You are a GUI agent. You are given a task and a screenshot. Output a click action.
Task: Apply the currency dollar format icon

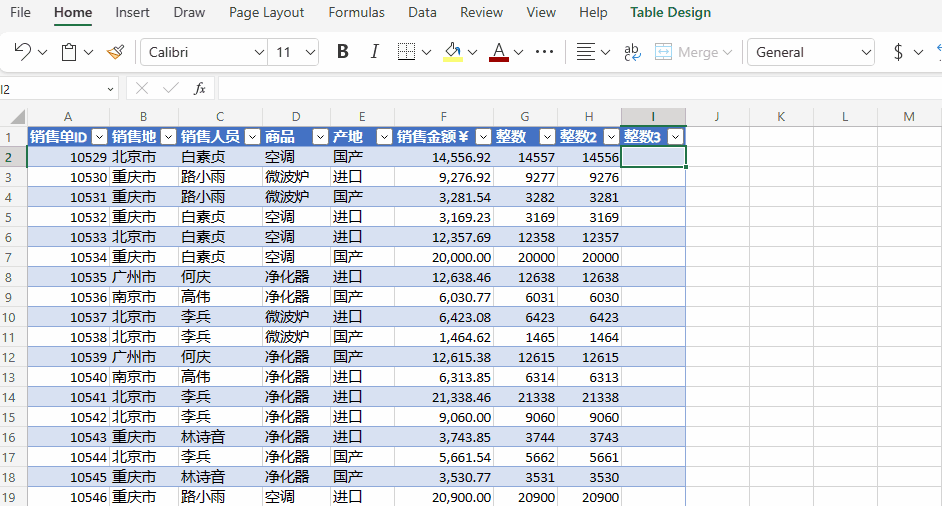point(898,52)
